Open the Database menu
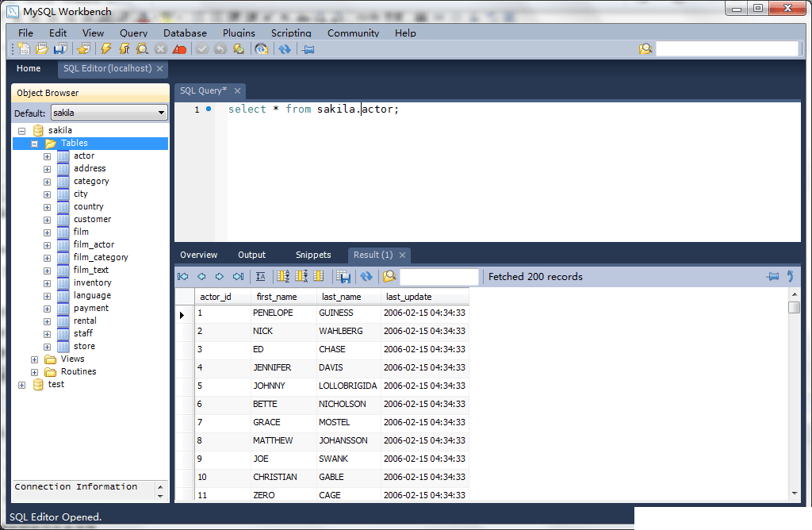This screenshot has height=530, width=812. (185, 33)
